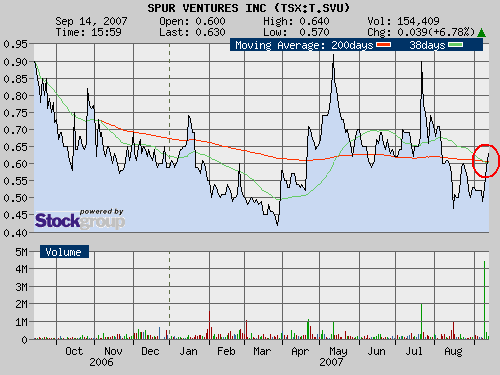Click the 38days legend label
The image size is (500, 375).
tap(427, 45)
